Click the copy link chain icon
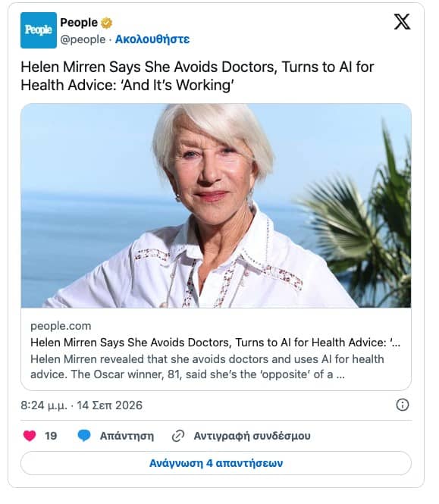 pyautogui.click(x=178, y=437)
